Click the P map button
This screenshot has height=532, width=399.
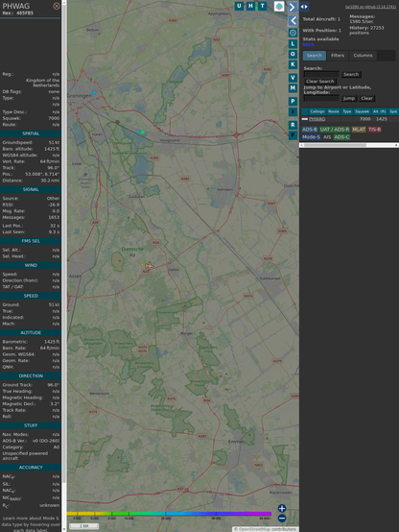tap(293, 101)
